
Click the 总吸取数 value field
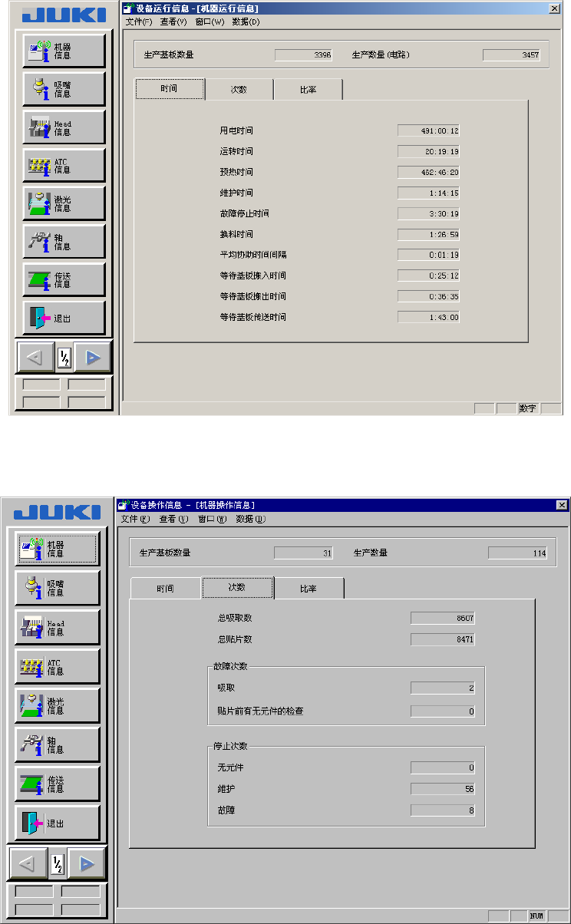click(x=443, y=618)
